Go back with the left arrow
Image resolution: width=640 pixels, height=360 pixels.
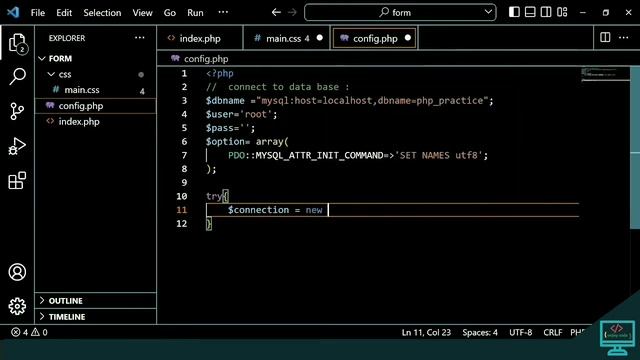[x=276, y=12]
